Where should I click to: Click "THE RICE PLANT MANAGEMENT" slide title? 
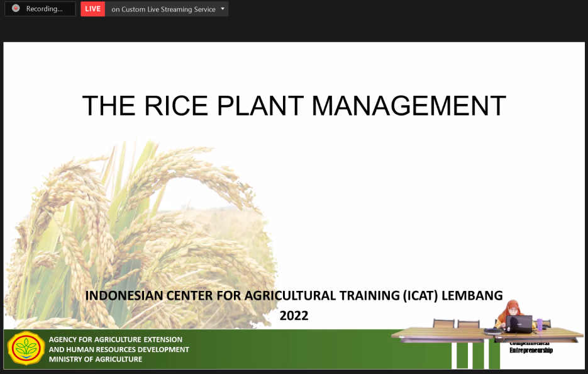pos(294,106)
